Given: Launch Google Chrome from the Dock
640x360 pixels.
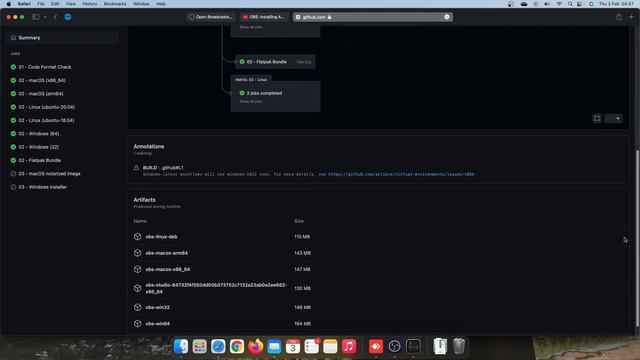Looking at the screenshot, I should pos(237,347).
